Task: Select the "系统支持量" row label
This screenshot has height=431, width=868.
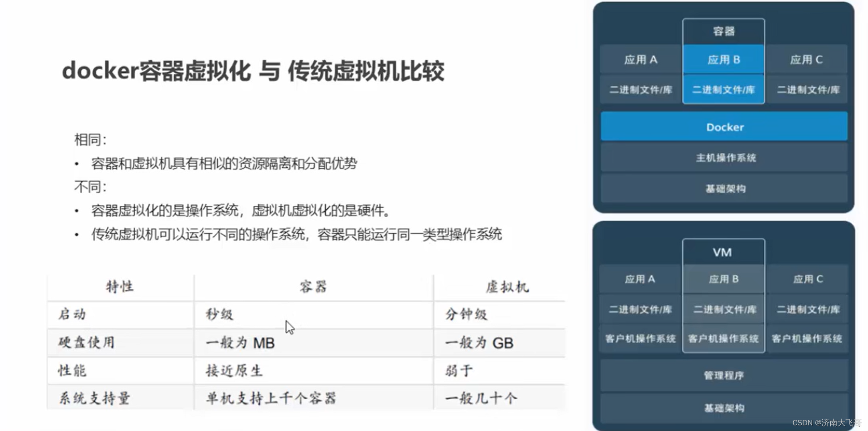Action: tap(95, 399)
